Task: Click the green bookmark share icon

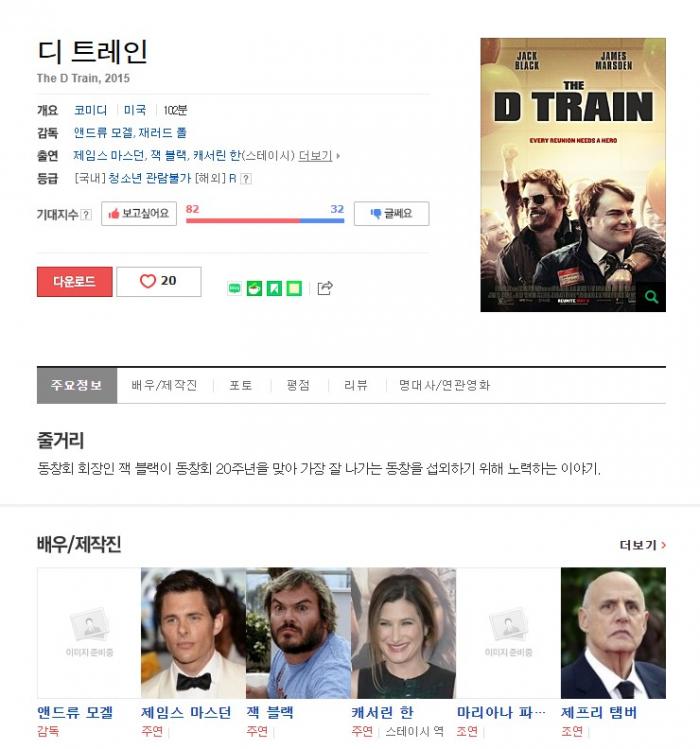Action: coord(274,288)
